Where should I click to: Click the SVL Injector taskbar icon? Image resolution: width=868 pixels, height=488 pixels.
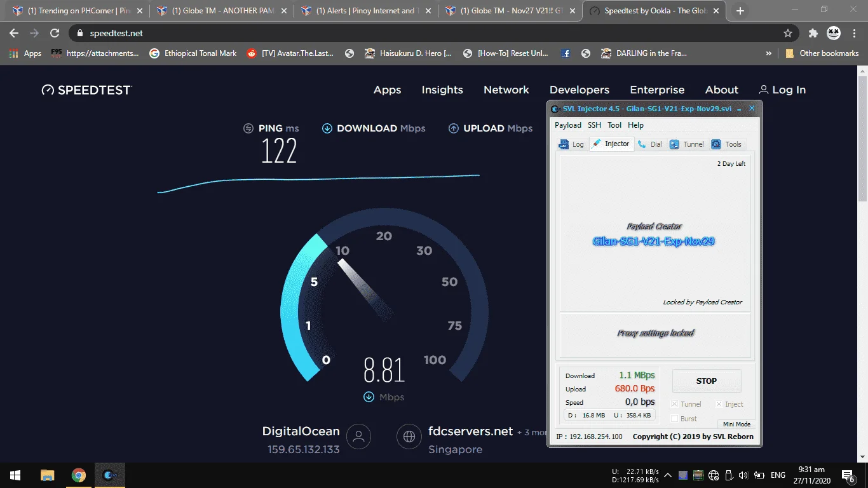click(110, 475)
